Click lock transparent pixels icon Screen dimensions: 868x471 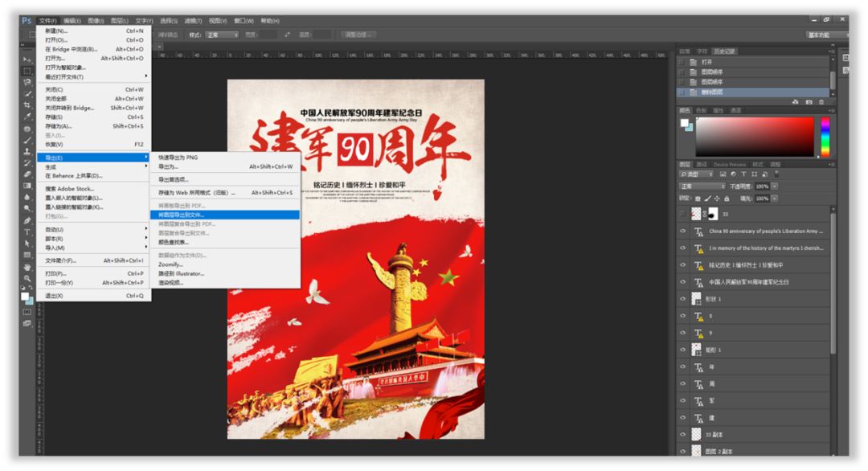(698, 199)
